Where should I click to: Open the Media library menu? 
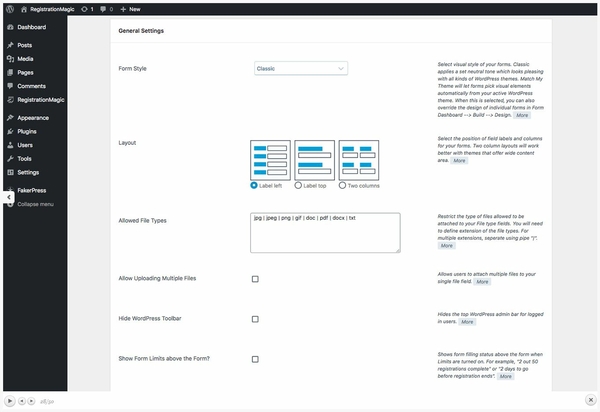click(25, 59)
